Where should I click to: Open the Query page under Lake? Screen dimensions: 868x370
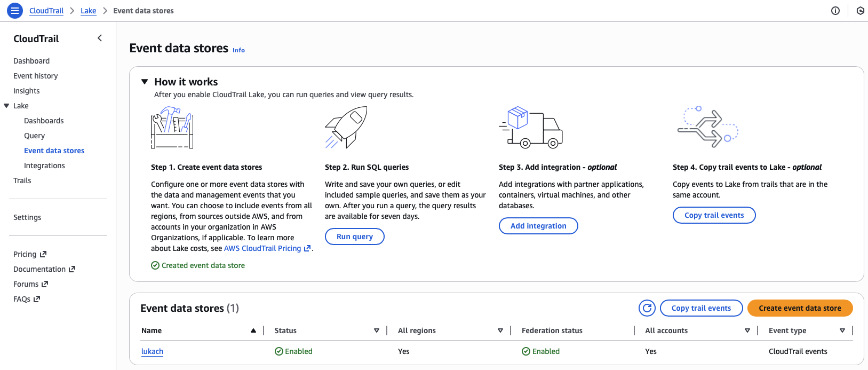pos(35,136)
